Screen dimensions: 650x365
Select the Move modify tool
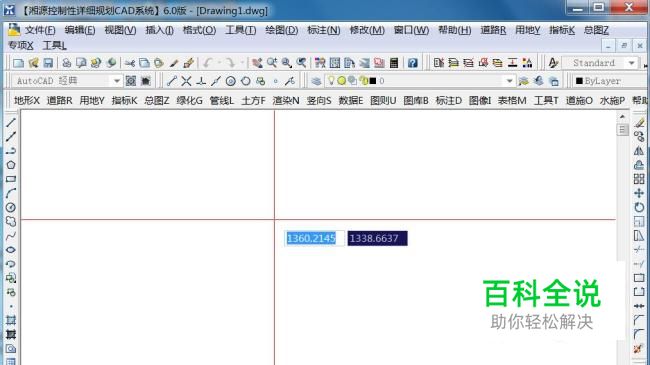coord(639,193)
